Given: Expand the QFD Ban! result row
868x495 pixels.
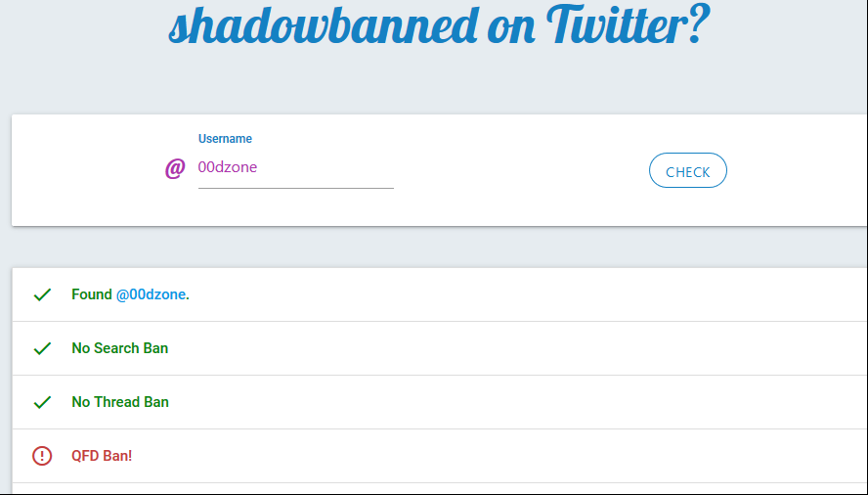Looking at the screenshot, I should coord(440,456).
